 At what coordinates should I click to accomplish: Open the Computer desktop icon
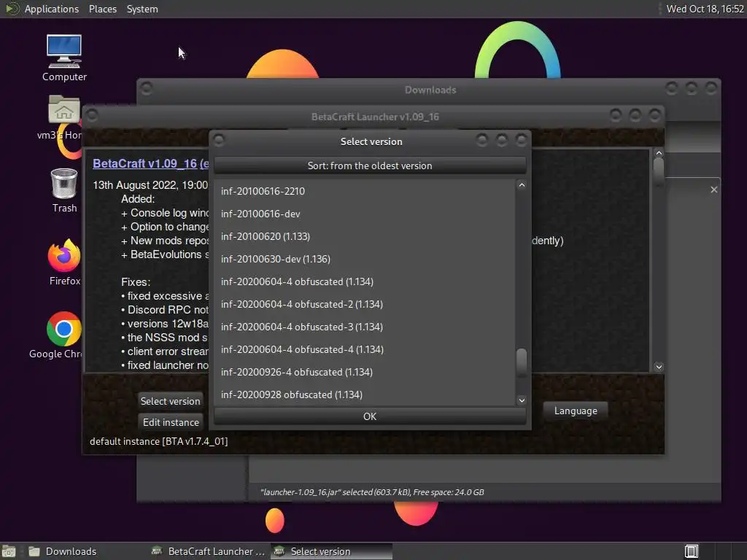tap(64, 58)
